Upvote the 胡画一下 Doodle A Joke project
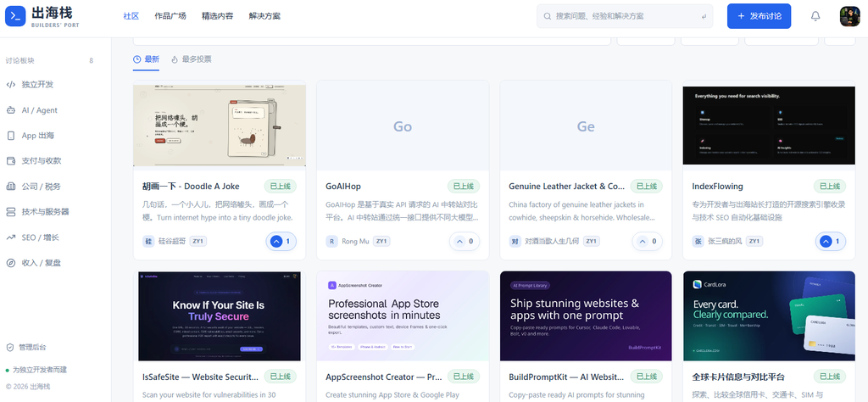Image resolution: width=868 pixels, height=402 pixels. point(281,242)
